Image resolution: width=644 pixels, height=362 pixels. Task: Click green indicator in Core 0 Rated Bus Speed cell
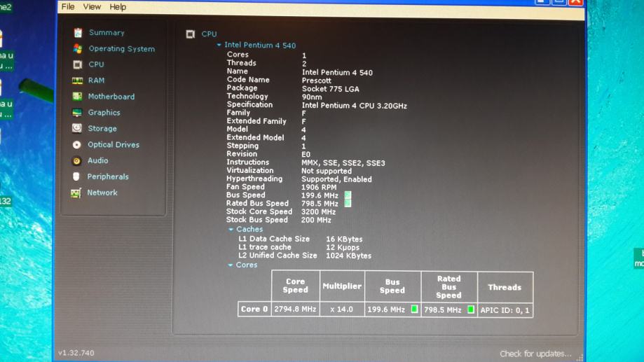471,309
